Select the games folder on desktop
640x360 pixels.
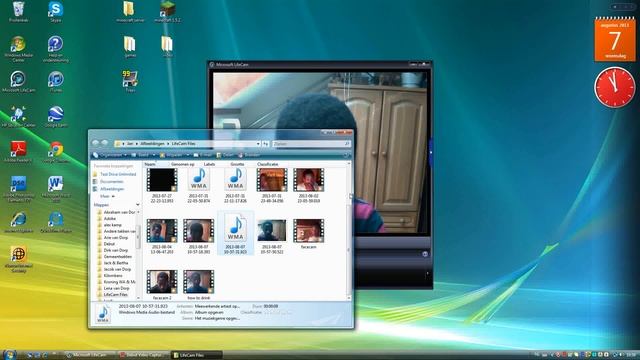pos(130,47)
